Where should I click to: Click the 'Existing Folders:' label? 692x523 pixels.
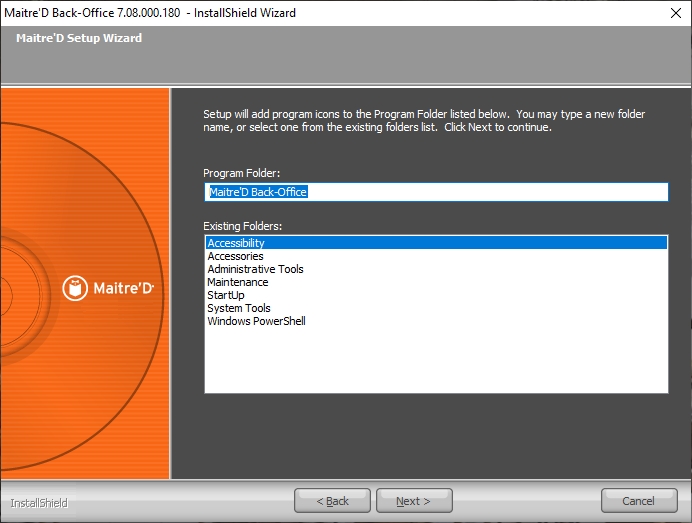[243, 226]
